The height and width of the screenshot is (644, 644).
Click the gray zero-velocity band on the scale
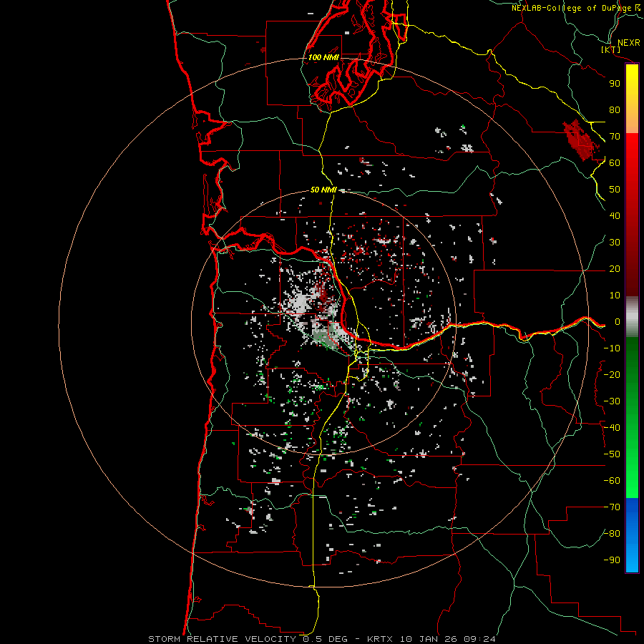(x=632, y=316)
